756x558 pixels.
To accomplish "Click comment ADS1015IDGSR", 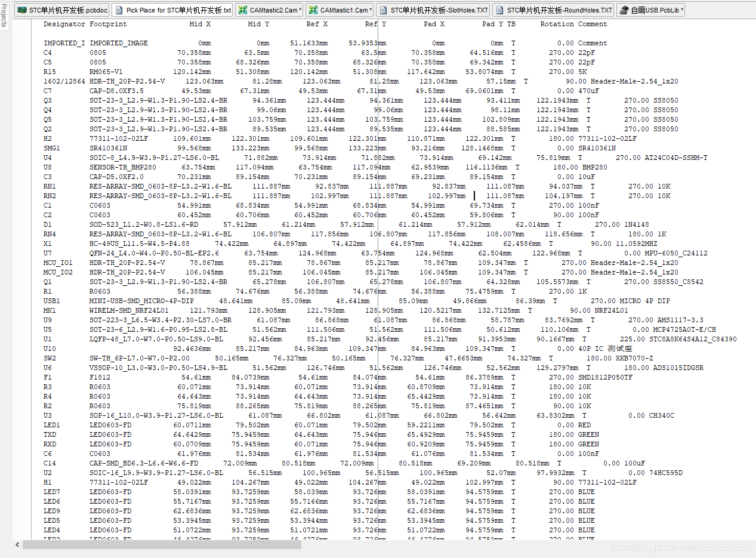I will [678, 368].
